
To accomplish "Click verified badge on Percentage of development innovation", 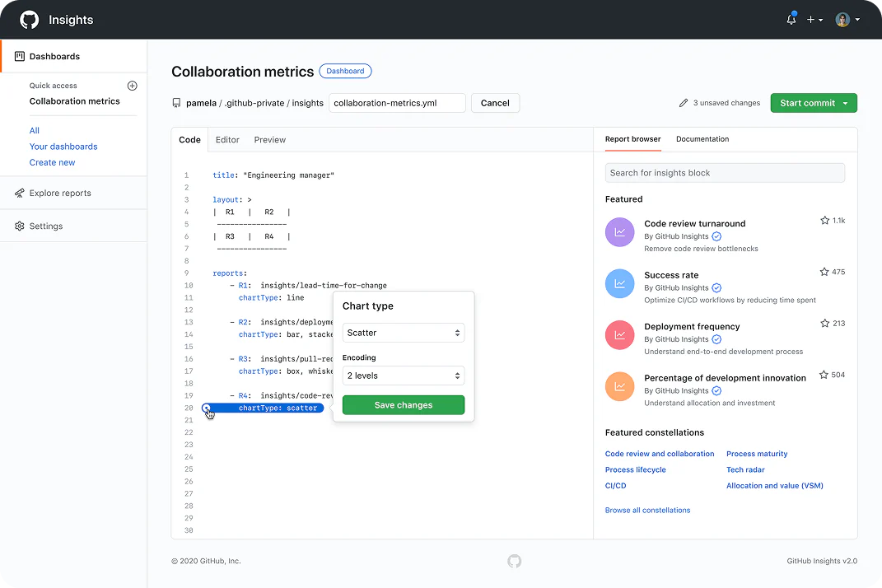I will 716,390.
